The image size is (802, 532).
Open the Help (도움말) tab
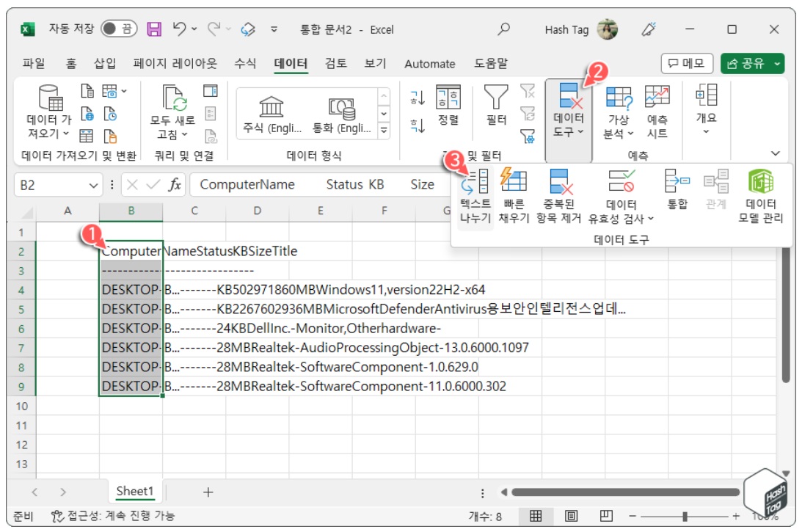[x=490, y=63]
